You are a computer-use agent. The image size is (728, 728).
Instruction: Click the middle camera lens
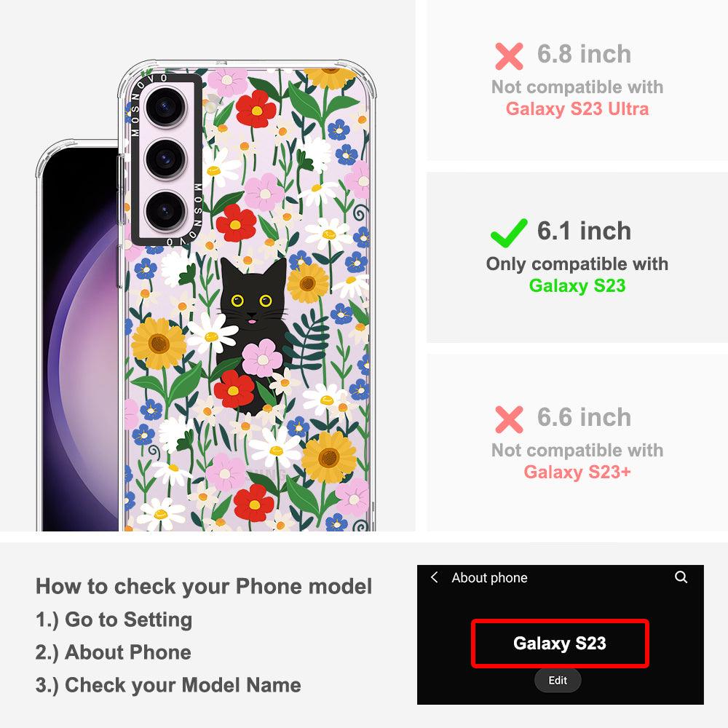click(x=166, y=159)
